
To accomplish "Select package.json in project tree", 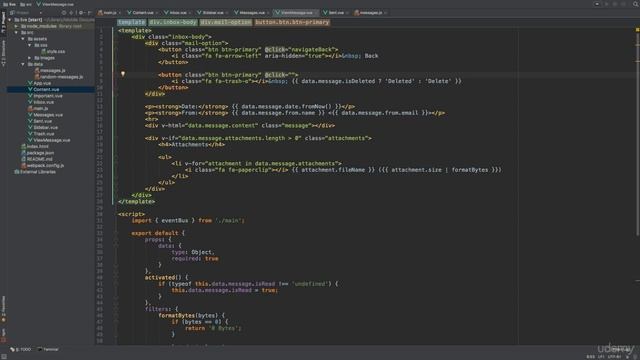I will tap(38, 153).
